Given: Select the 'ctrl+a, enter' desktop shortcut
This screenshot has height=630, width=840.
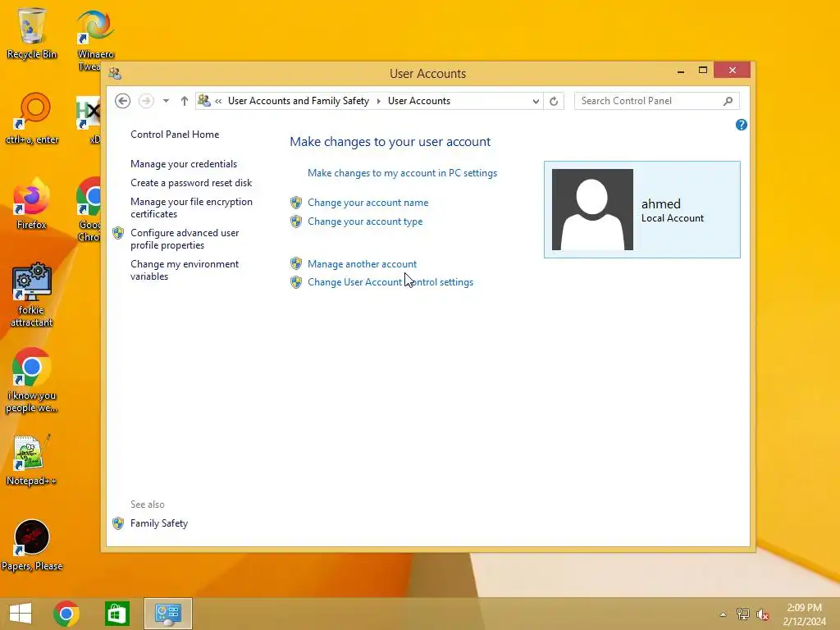Looking at the screenshot, I should [32, 118].
